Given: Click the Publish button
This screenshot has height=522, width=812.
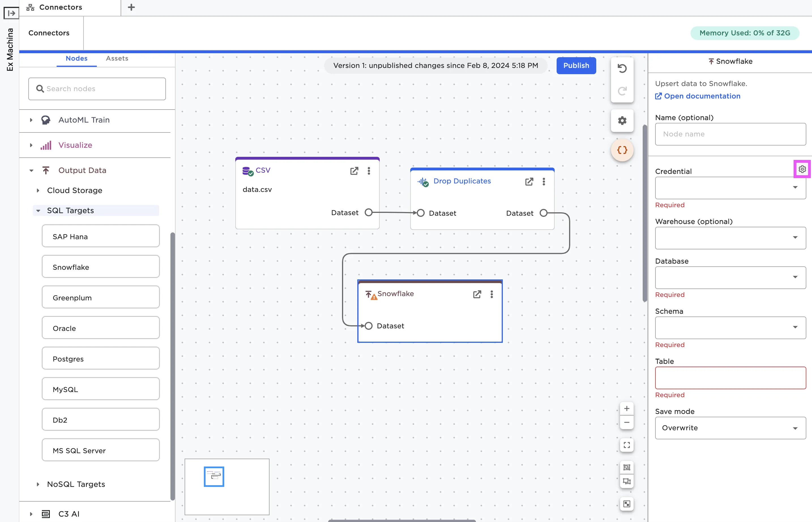Looking at the screenshot, I should tap(576, 65).
